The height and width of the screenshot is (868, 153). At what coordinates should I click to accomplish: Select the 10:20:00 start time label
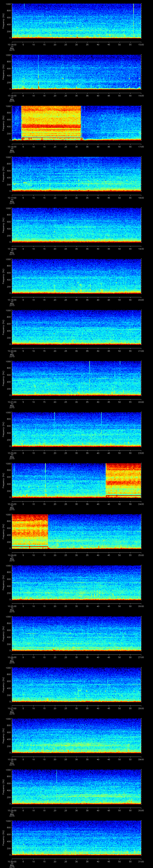point(12,351)
